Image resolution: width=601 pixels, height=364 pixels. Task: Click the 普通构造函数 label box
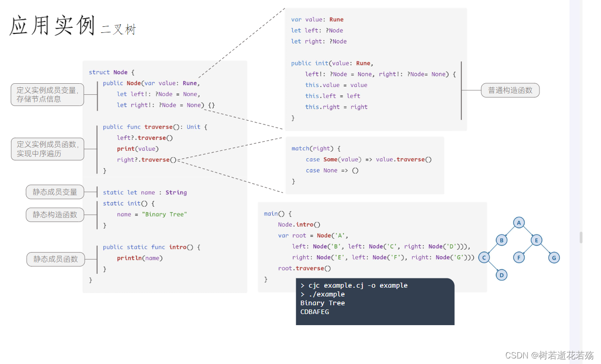click(510, 90)
